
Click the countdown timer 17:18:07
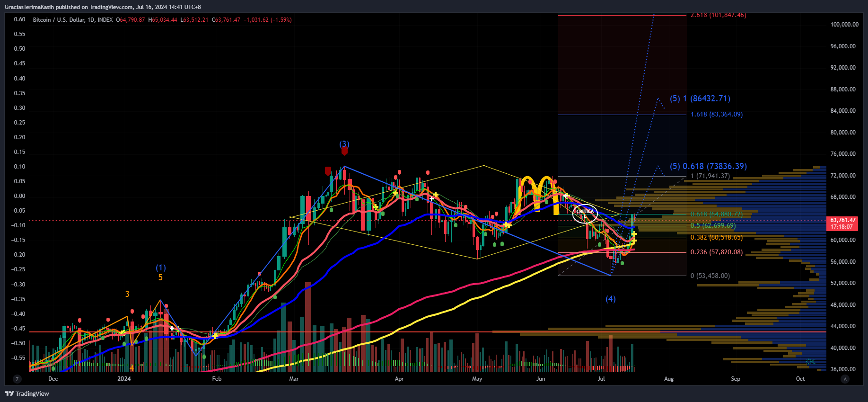click(x=842, y=227)
